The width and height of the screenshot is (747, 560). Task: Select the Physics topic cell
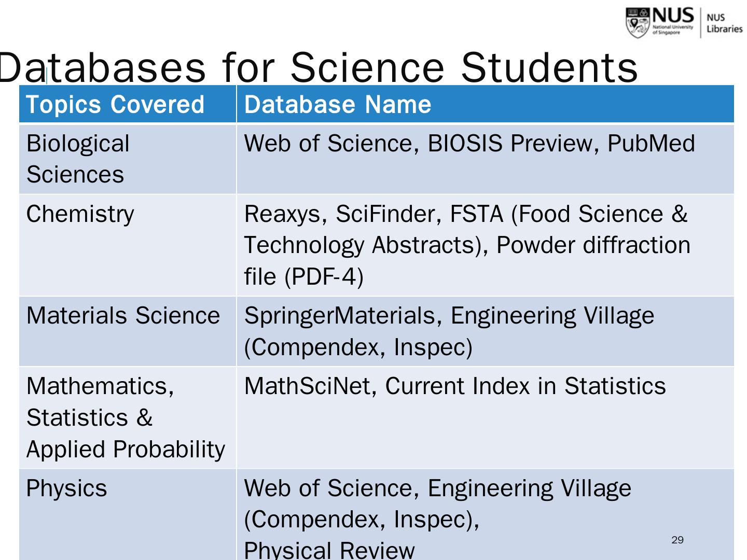click(x=66, y=488)
